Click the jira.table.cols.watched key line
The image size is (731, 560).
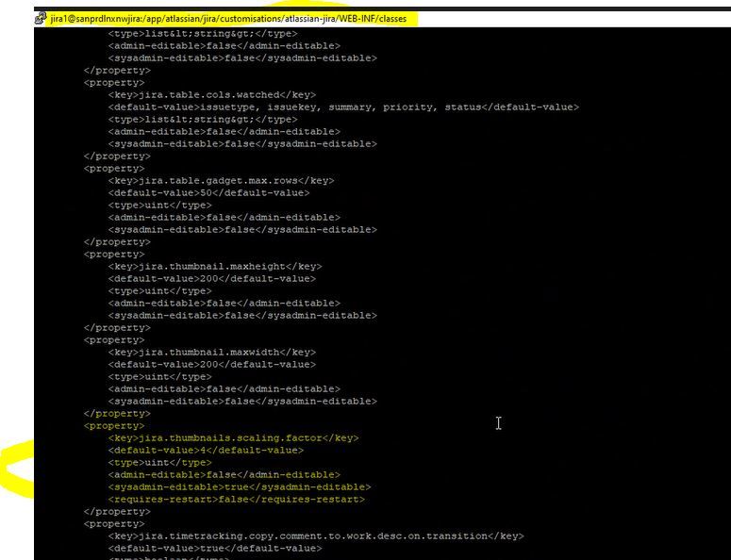pos(212,95)
